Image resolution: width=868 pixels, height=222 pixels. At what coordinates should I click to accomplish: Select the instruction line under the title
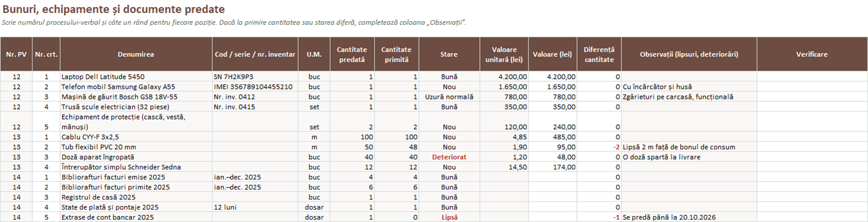click(234, 22)
